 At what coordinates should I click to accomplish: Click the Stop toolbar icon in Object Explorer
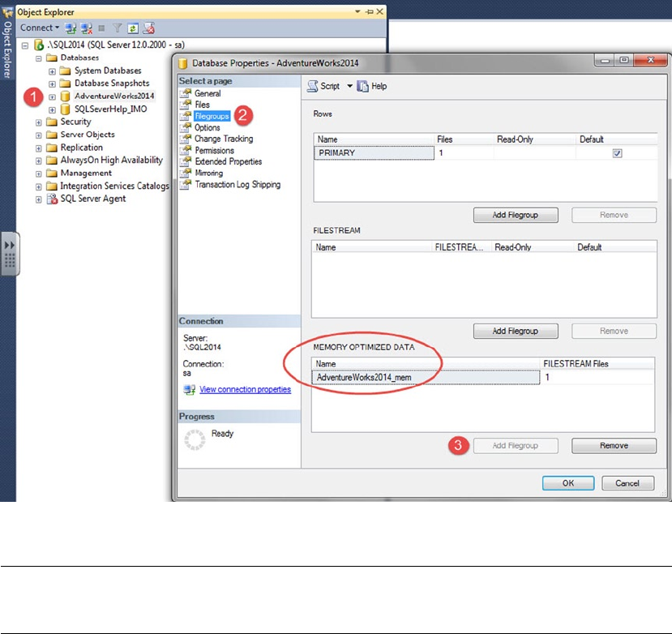tap(101, 28)
